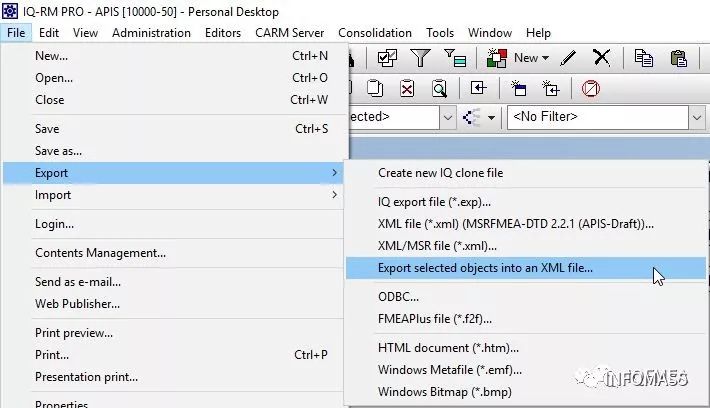Image resolution: width=710 pixels, height=408 pixels.
Task: Click the IQ-RM PRO app icon in title bar
Action: pyautogui.click(x=10, y=11)
